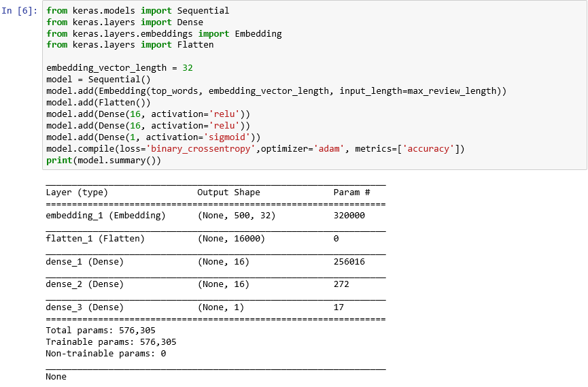Click the model.compile line
Image resolution: width=588 pixels, height=387 pixels.
(255, 149)
